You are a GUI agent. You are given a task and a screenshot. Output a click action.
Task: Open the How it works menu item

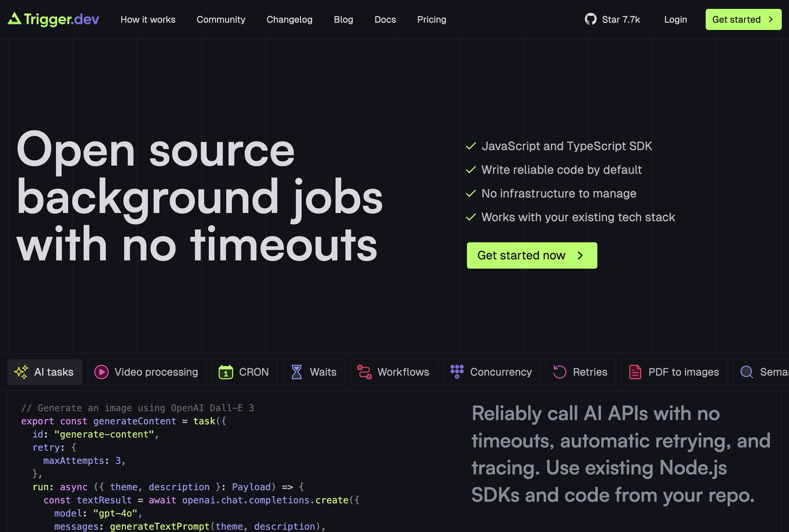(x=148, y=19)
